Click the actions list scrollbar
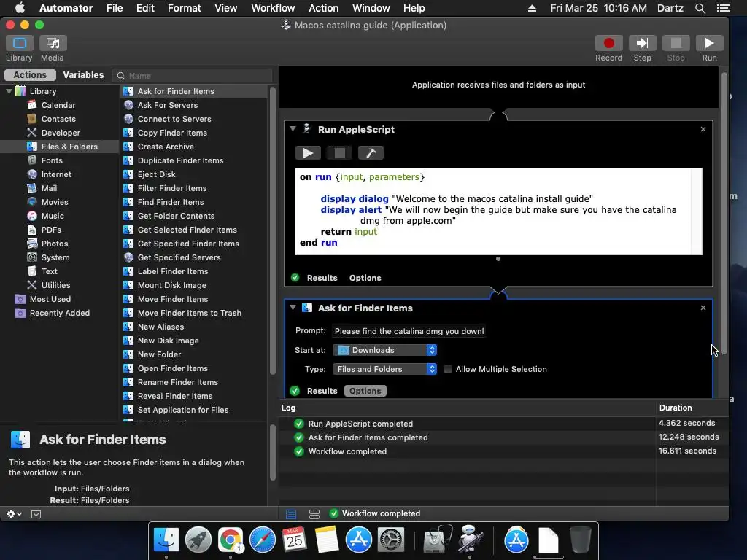 pyautogui.click(x=273, y=230)
